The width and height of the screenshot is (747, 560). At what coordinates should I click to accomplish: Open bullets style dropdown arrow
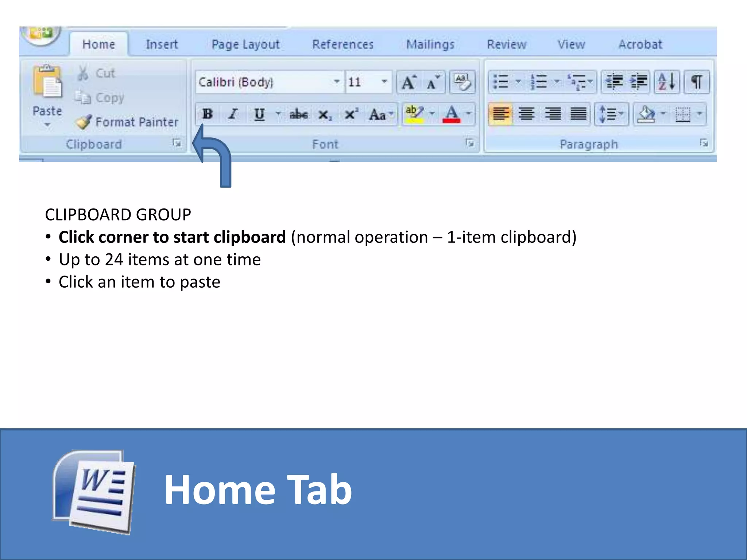click(x=518, y=81)
